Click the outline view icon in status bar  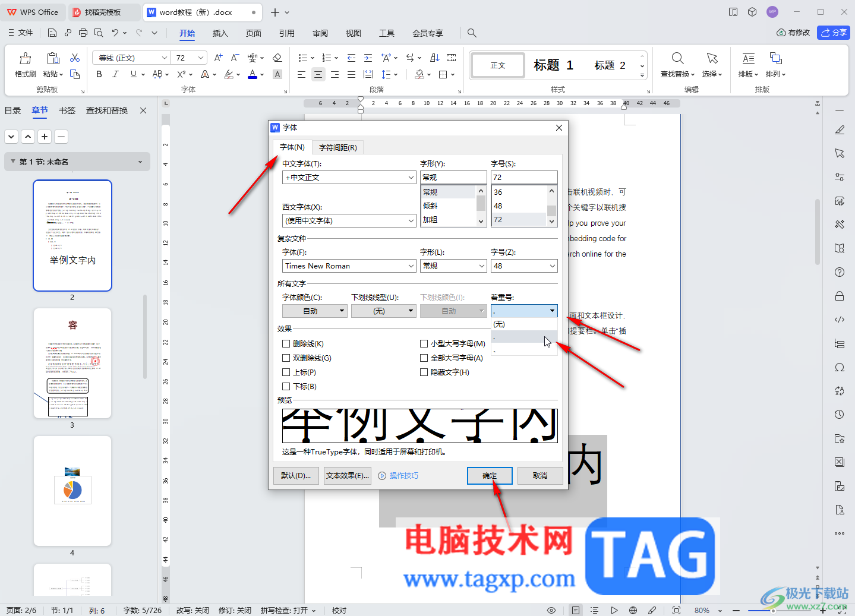click(594, 610)
